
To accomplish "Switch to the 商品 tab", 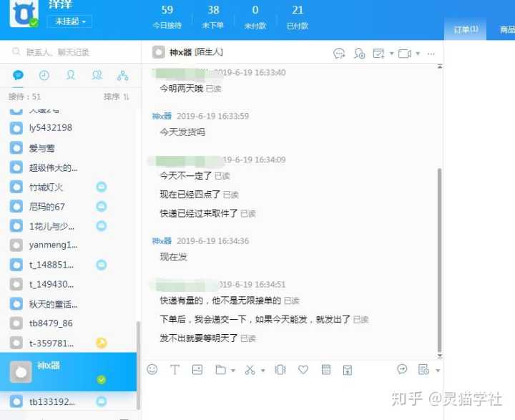I will pos(507,29).
